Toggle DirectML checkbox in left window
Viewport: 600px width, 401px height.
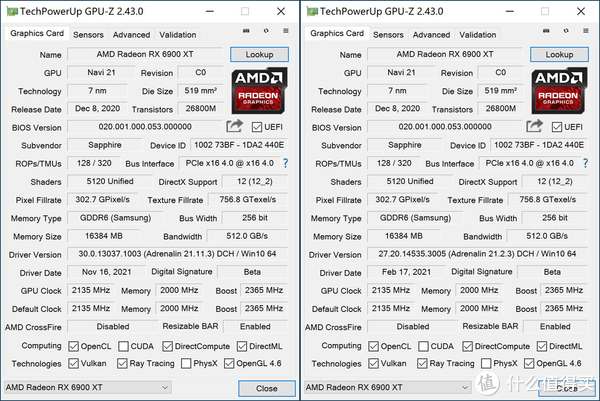tap(242, 346)
